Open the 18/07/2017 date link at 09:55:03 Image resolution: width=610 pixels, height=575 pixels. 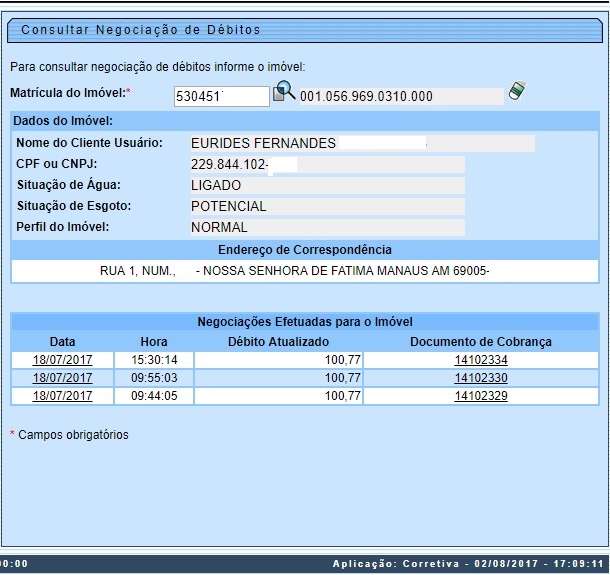(62, 378)
